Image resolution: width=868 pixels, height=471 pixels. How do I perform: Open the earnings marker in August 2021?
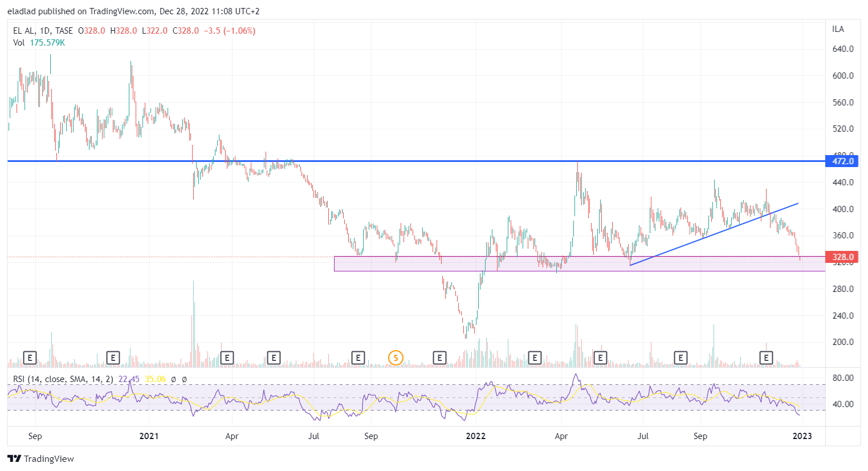tap(358, 358)
